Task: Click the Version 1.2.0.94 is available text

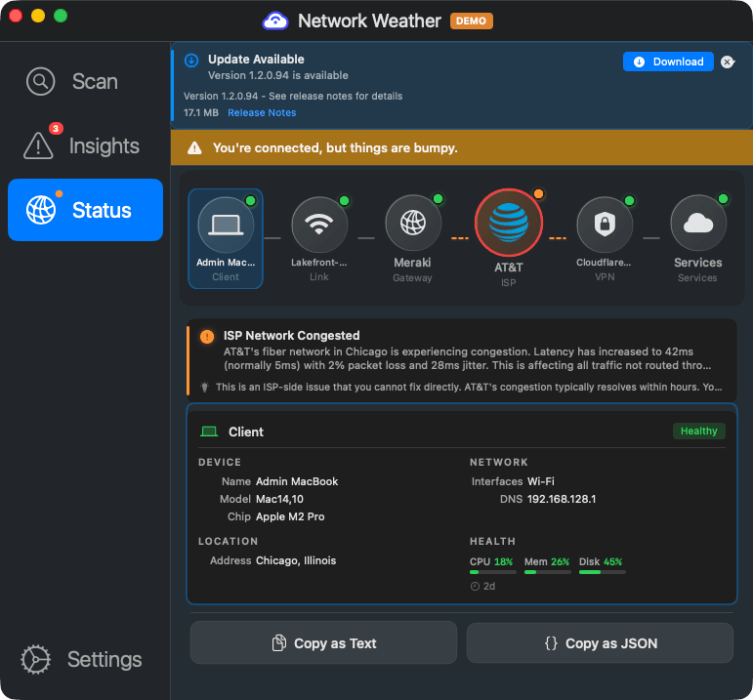Action: 278,75
